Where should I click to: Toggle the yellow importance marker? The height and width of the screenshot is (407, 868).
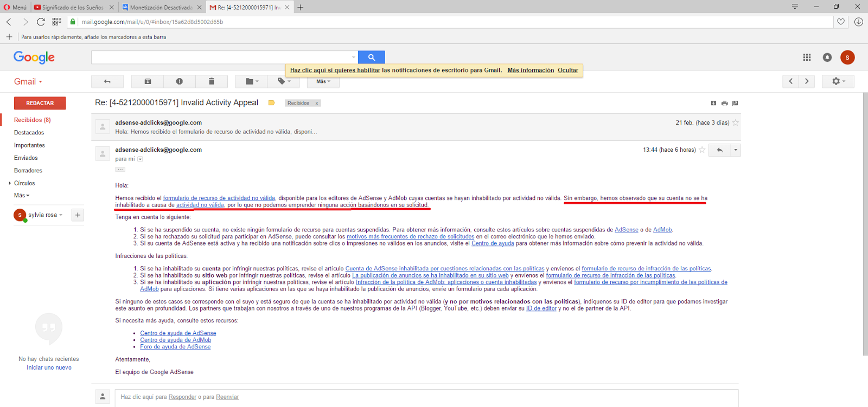(272, 103)
